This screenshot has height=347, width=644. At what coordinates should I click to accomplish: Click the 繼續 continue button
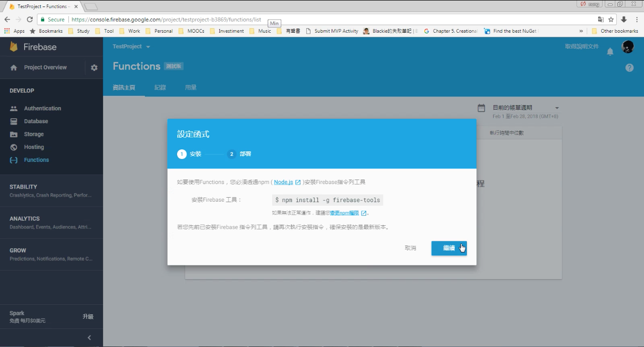coord(449,248)
